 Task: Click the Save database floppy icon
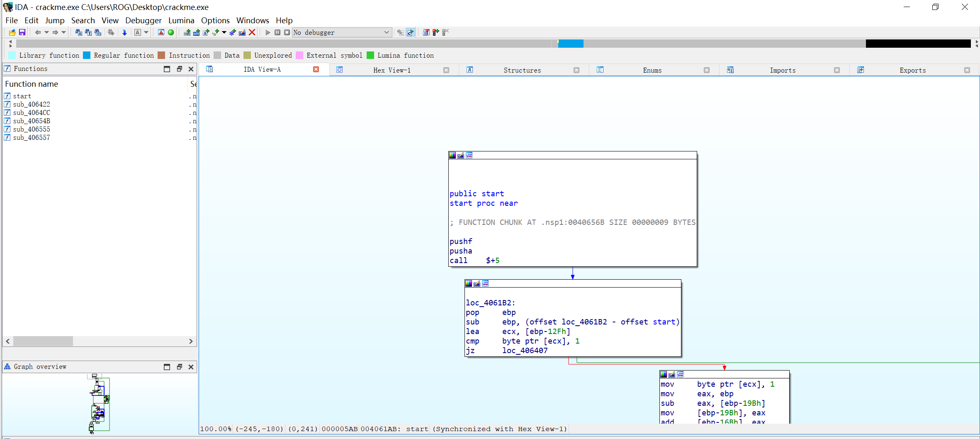pyautogui.click(x=22, y=32)
